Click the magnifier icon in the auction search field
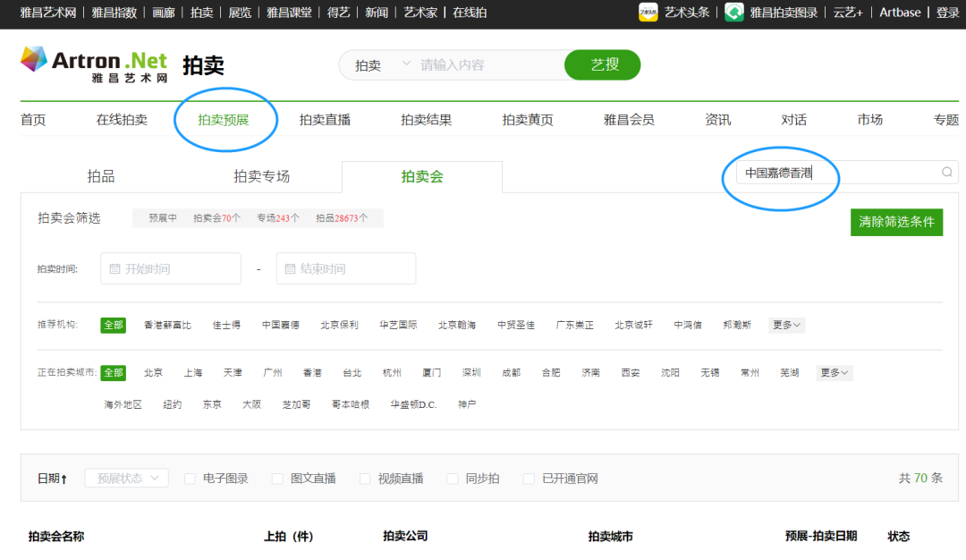Screen dimensions: 966x560 947,173
